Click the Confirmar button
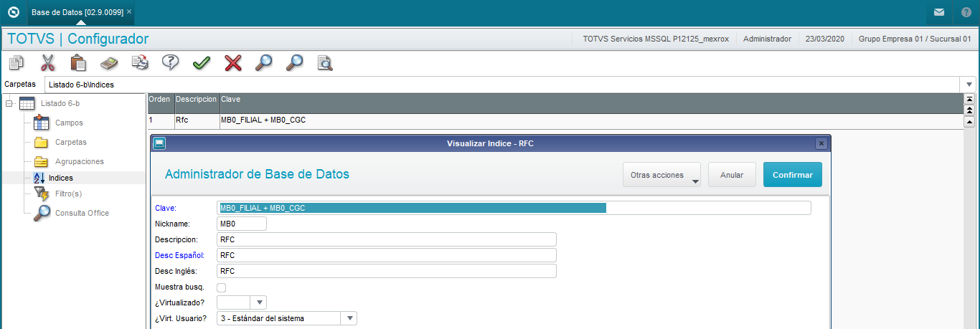This screenshot has width=980, height=329. [x=793, y=175]
